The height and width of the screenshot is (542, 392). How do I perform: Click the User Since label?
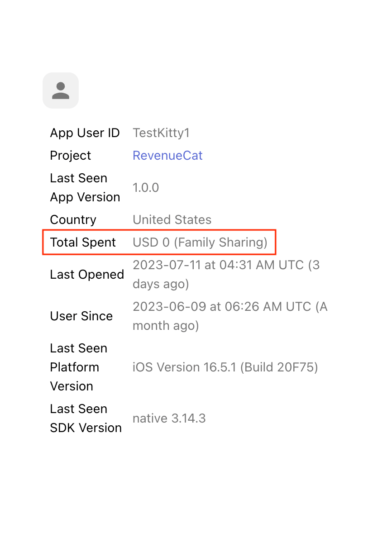click(x=81, y=316)
